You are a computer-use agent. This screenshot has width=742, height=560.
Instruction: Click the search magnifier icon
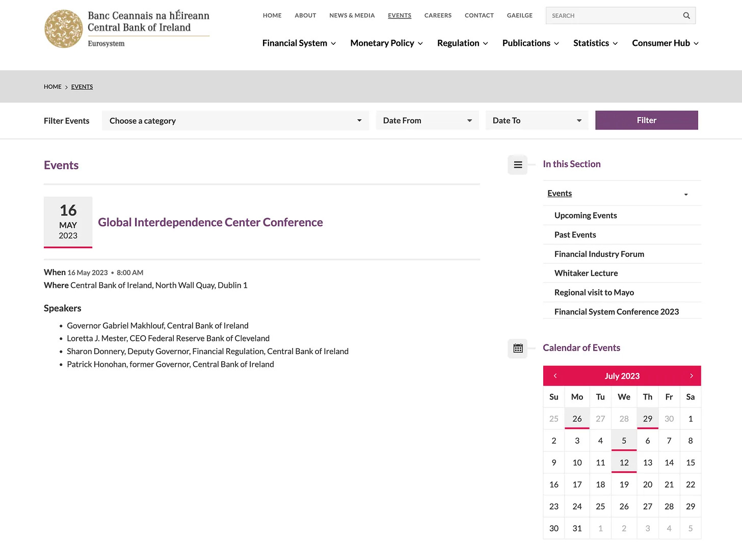(686, 16)
